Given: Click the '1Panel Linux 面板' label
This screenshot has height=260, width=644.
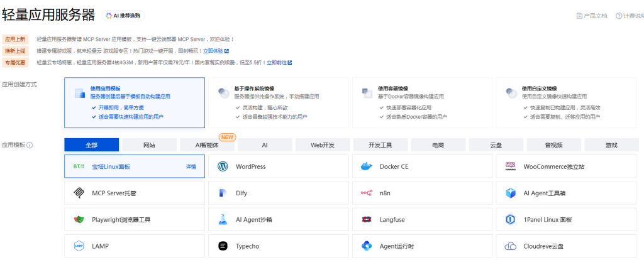Looking at the screenshot, I should [x=548, y=220].
